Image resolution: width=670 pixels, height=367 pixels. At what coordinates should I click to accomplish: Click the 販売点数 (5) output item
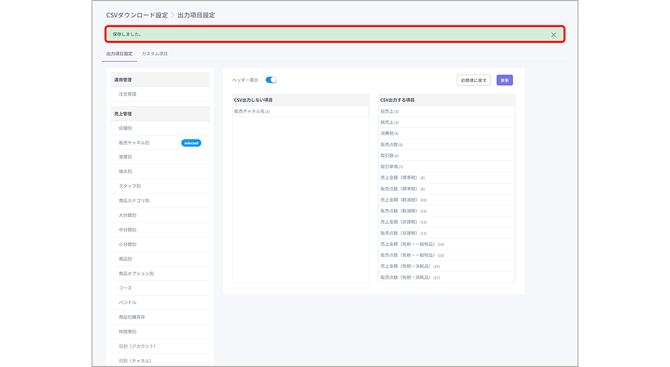click(x=447, y=144)
